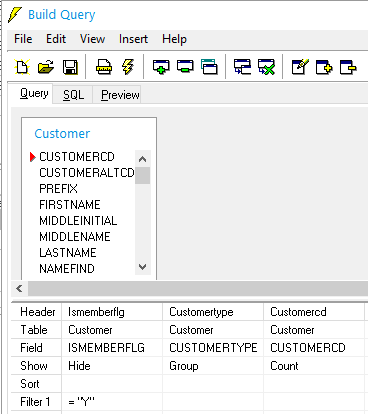Click the cascading windows toolbar icon
This screenshot has height=414, width=368.
coord(209,67)
